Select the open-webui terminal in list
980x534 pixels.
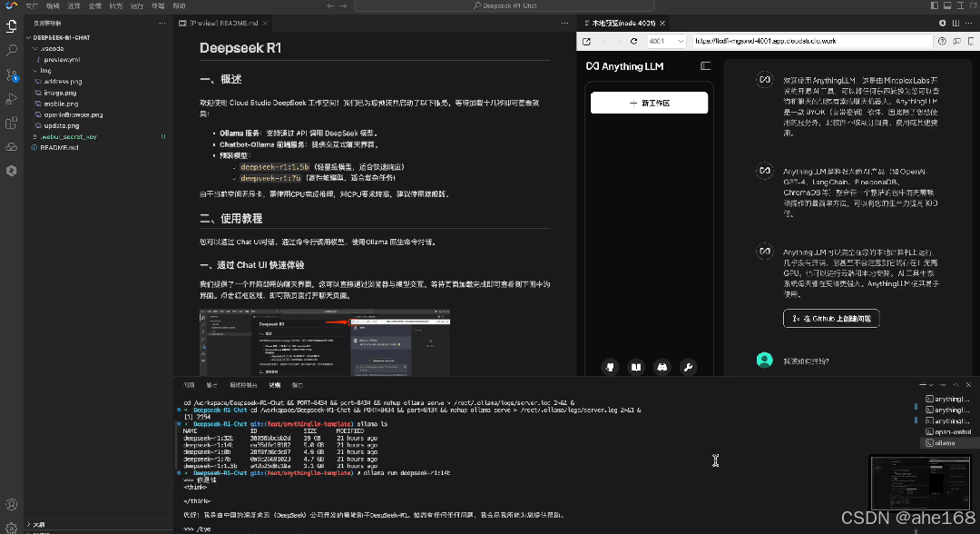(948, 432)
